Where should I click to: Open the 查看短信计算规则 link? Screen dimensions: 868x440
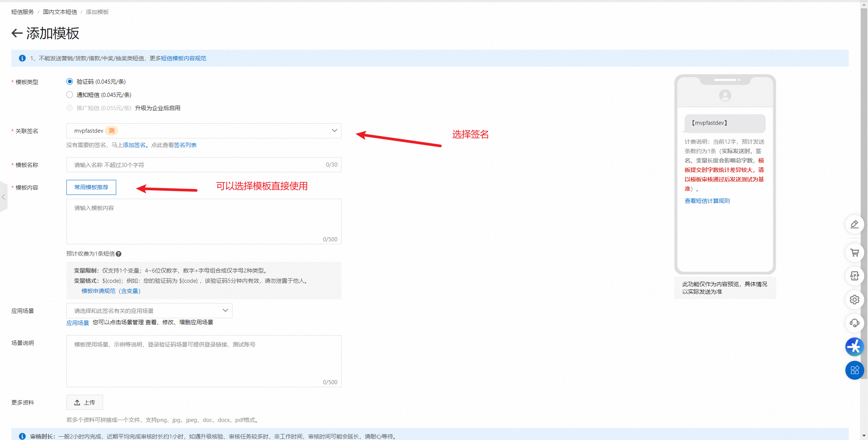pyautogui.click(x=707, y=201)
